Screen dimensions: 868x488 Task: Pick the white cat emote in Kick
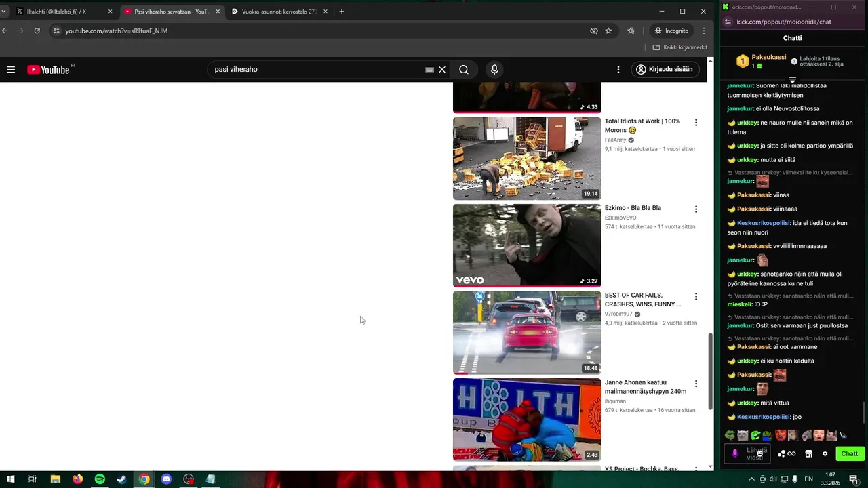743,435
